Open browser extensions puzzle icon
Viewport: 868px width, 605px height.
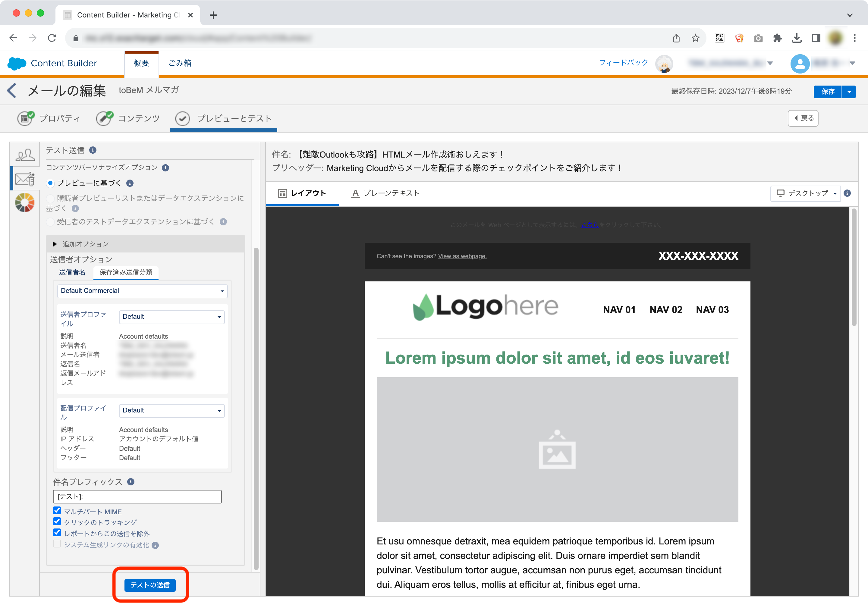tap(777, 38)
